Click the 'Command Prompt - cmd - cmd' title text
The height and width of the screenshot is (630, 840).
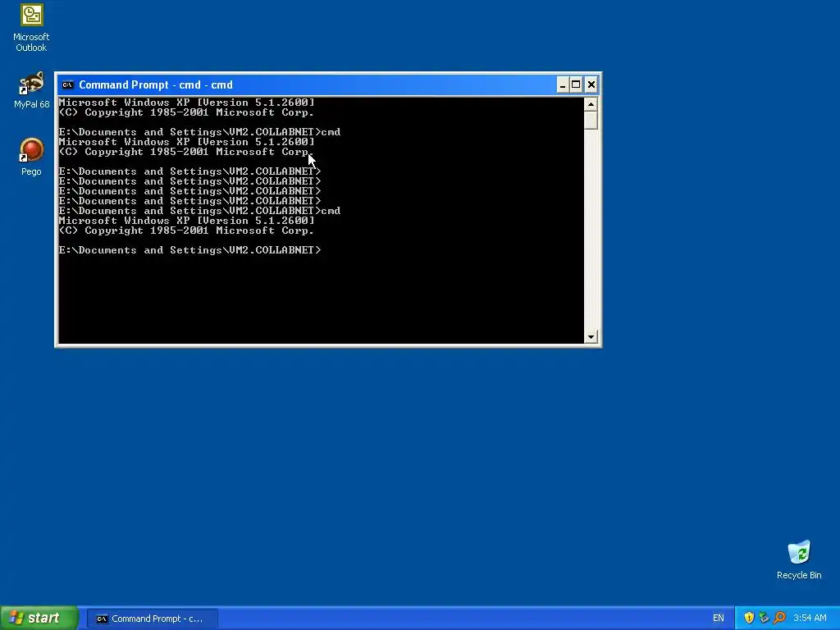click(156, 84)
